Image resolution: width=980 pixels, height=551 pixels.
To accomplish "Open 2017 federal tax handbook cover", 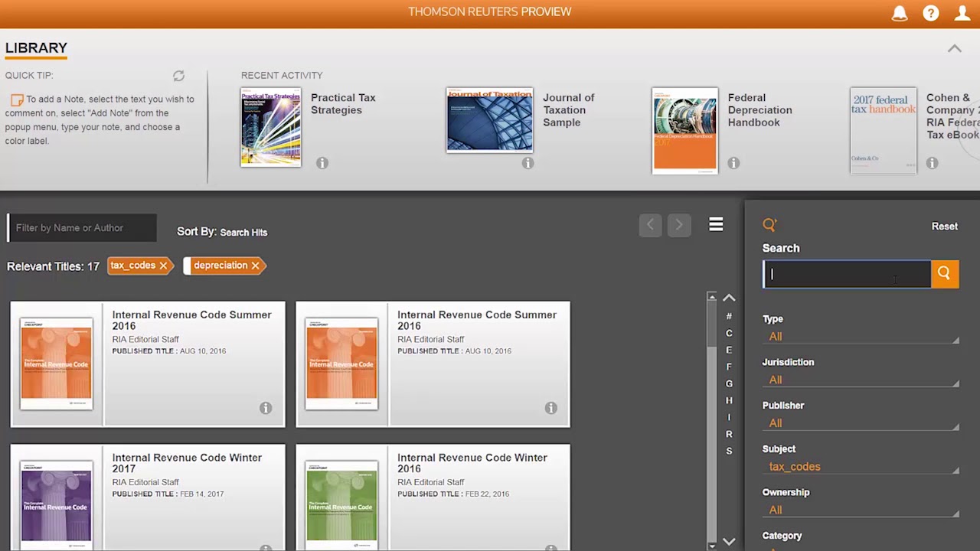I will 883,131.
